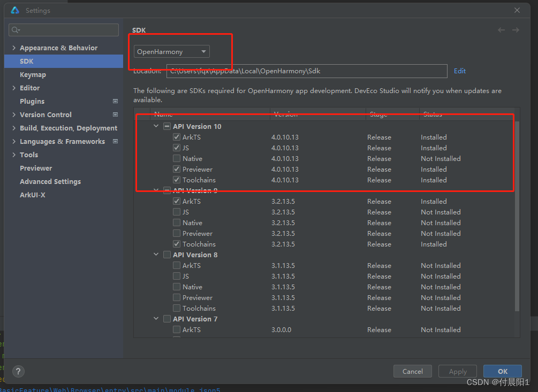Image resolution: width=538 pixels, height=392 pixels.
Task: Uncheck Toolchains 4.0.10.13 checkbox
Action: pos(176,180)
